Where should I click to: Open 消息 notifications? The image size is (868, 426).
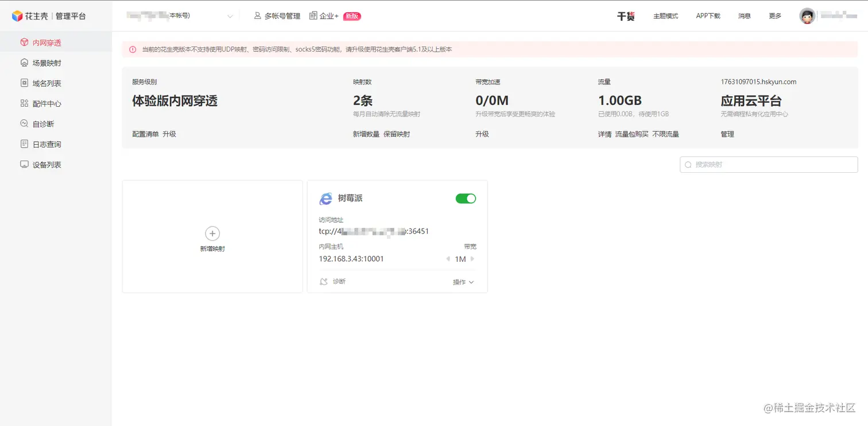click(745, 16)
